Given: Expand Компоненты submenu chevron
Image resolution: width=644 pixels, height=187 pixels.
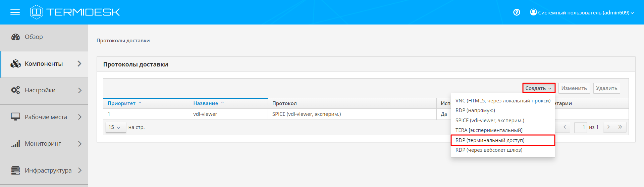Looking at the screenshot, I should [x=79, y=63].
